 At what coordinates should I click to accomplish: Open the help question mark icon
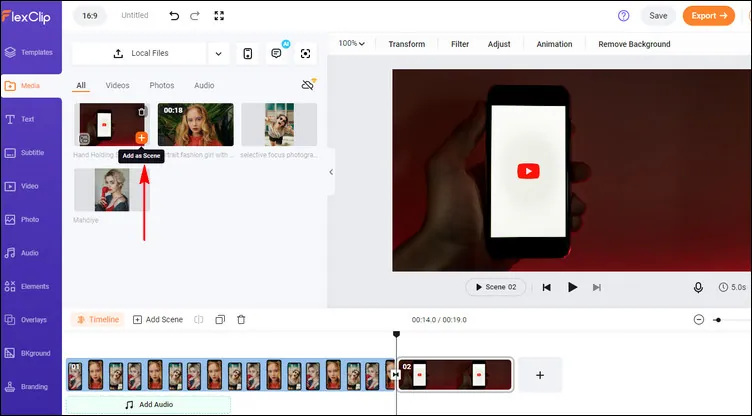623,16
